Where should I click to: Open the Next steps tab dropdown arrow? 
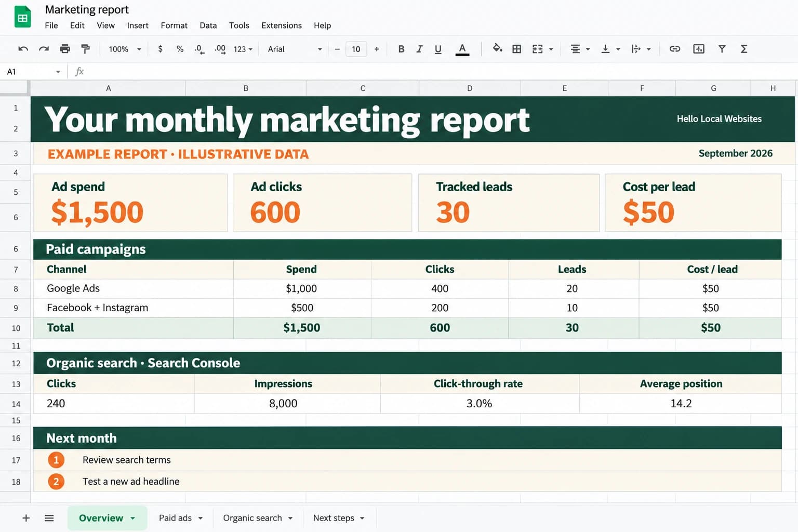(362, 518)
